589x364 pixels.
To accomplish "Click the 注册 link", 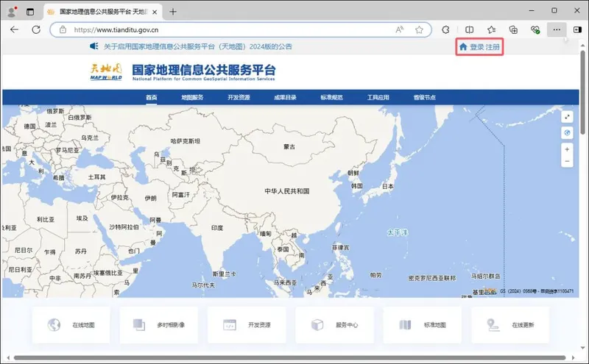I will coord(493,47).
